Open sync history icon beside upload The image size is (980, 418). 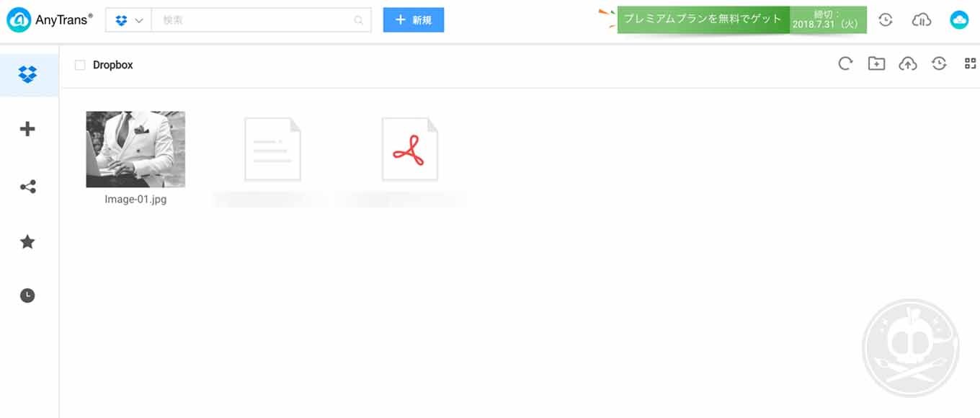pyautogui.click(x=939, y=64)
